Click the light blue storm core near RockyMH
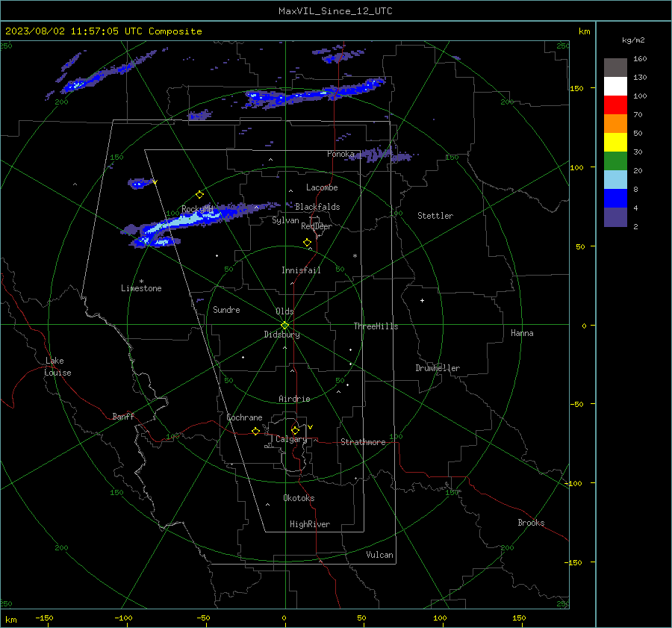 (185, 221)
